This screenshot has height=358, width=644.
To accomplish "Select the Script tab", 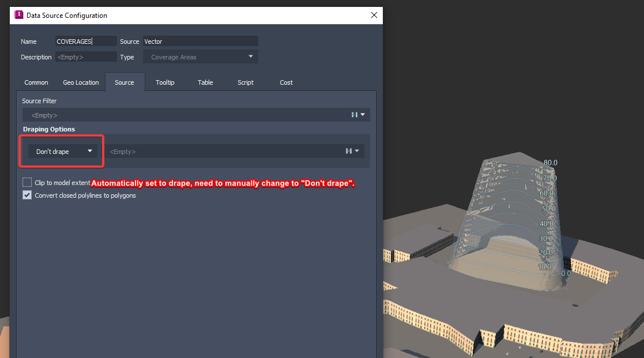I will pos(245,82).
